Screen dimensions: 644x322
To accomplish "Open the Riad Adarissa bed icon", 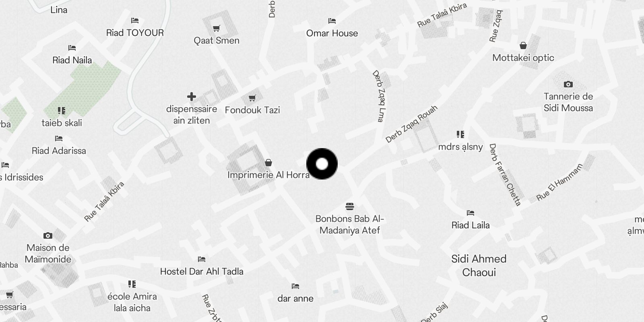I will click(59, 138).
